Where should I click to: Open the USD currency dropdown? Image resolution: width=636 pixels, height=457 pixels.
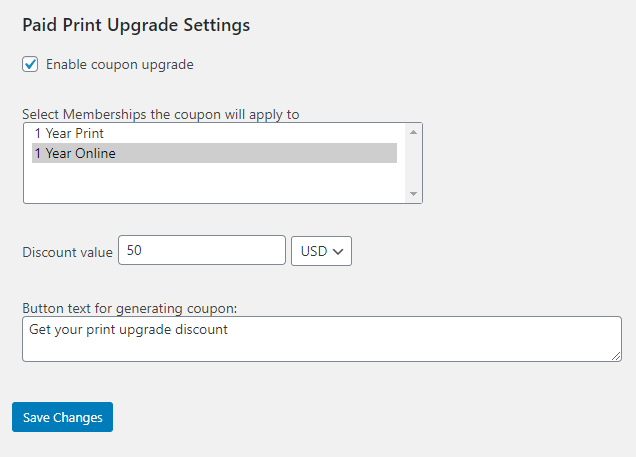[x=321, y=251]
